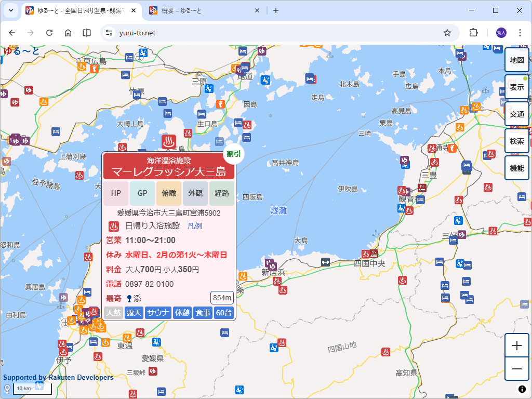Viewport: 532px width, 399px height.
Task: Open the tab search chevron in Chrome
Action: coord(10,10)
